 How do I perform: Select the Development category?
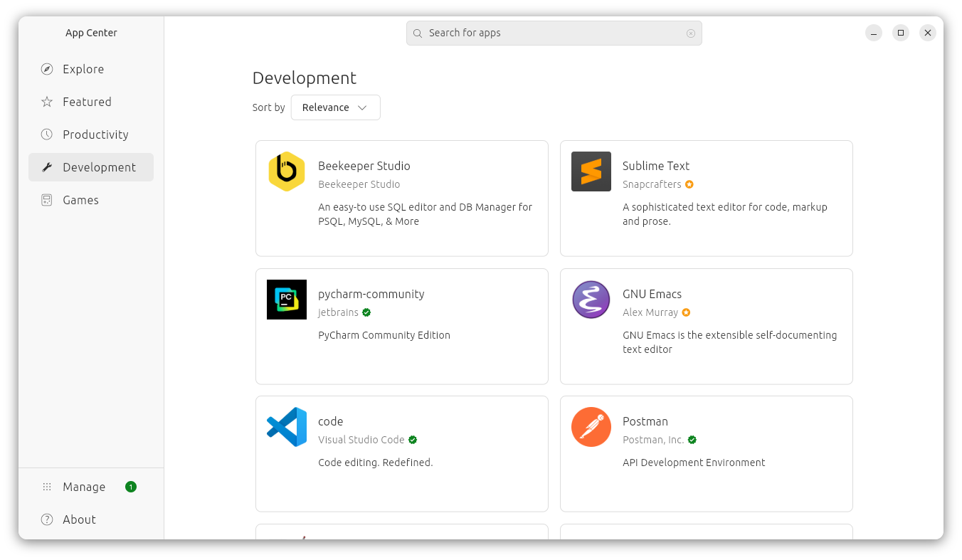click(x=91, y=167)
